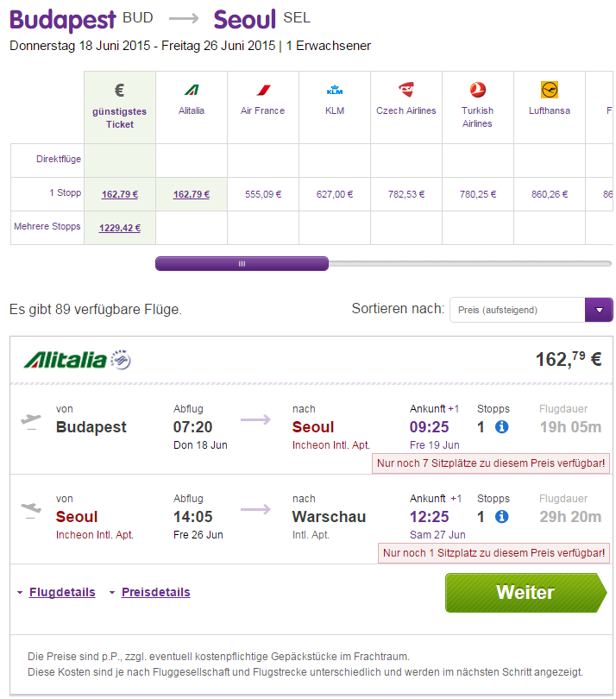Open the Sortieren nach dropdown

pyautogui.click(x=599, y=310)
